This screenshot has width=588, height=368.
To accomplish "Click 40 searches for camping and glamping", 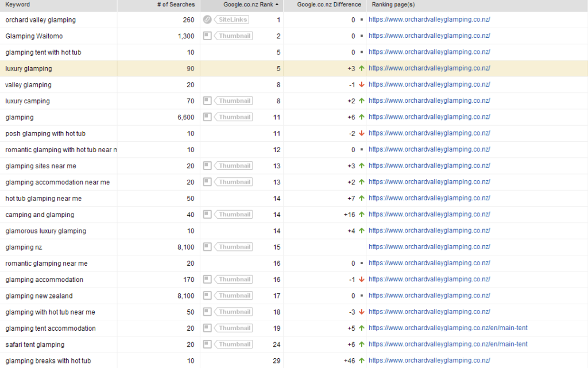I will (x=191, y=215).
